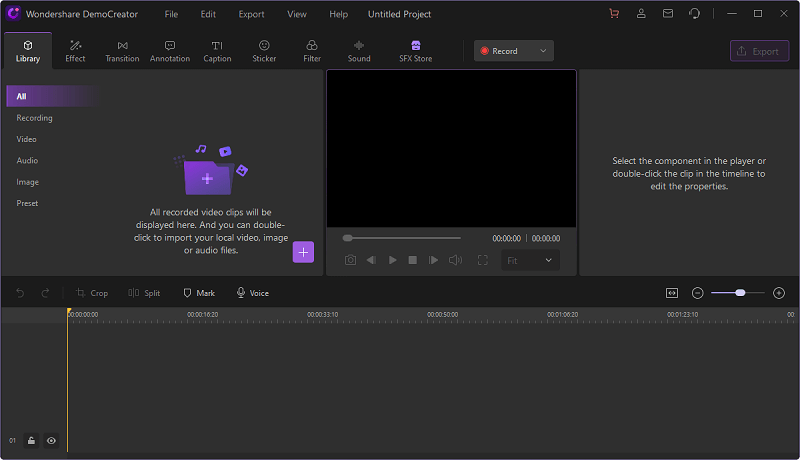Image resolution: width=800 pixels, height=460 pixels.
Task: Open the SFX Store
Action: tap(415, 51)
